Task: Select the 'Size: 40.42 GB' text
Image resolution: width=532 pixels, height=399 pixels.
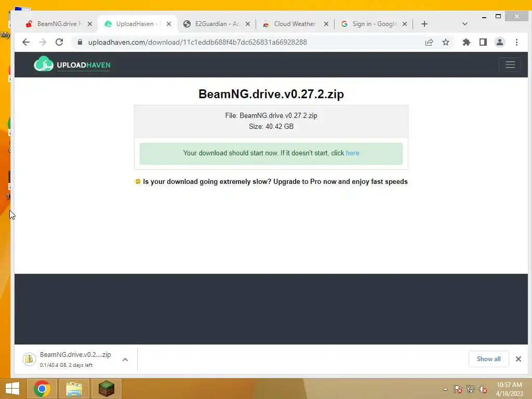Action: [x=271, y=127]
